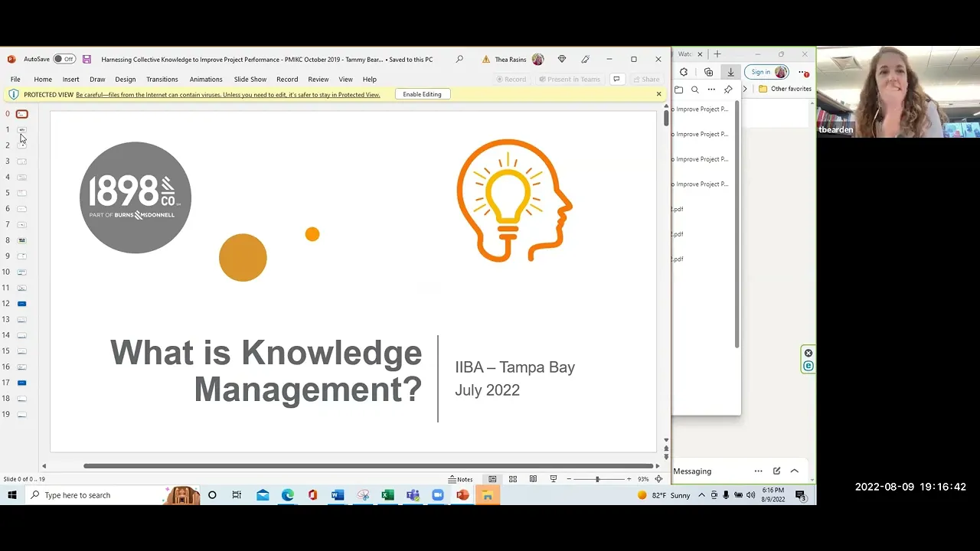Click the Edge downloads arrow icon
Viewport: 980px width, 551px height.
click(730, 72)
